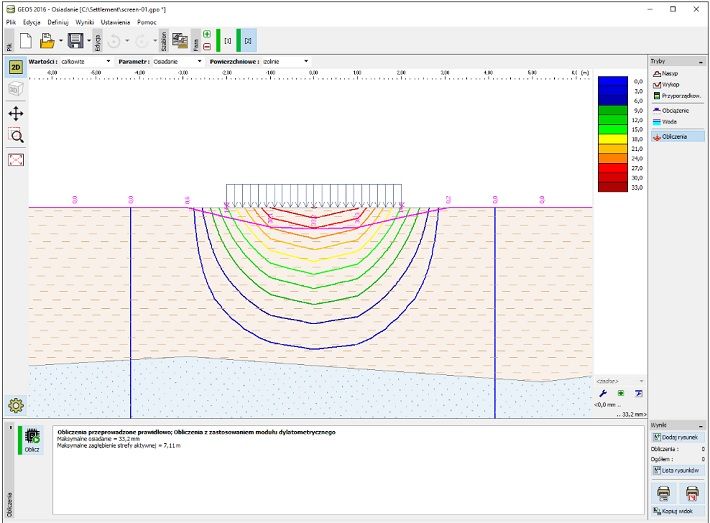The width and height of the screenshot is (710, 523).
Task: Print view with the printer icon
Action: coord(664,493)
